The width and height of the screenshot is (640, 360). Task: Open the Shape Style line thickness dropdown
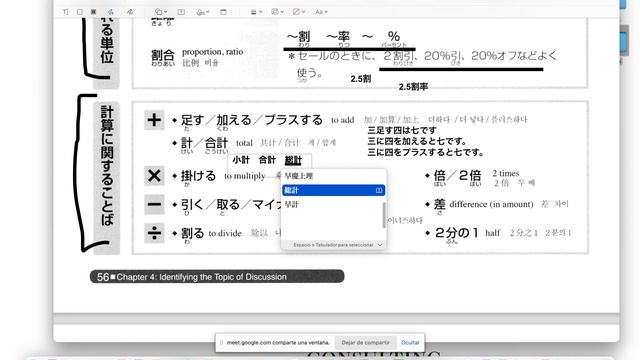pyautogui.click(x=256, y=12)
